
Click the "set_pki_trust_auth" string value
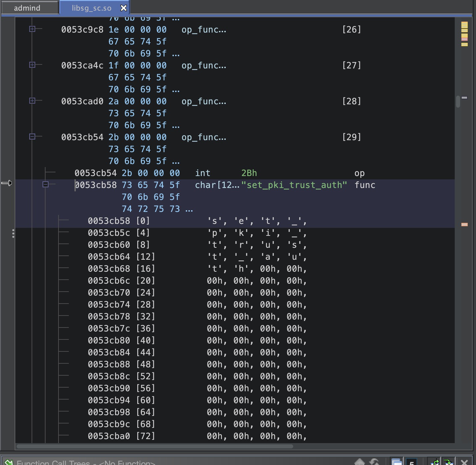pyautogui.click(x=294, y=185)
